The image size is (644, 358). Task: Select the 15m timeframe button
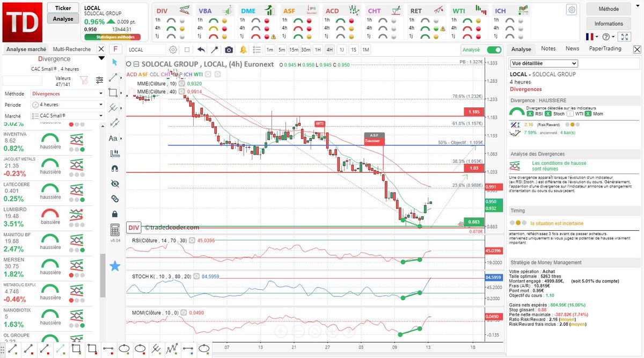(x=294, y=49)
